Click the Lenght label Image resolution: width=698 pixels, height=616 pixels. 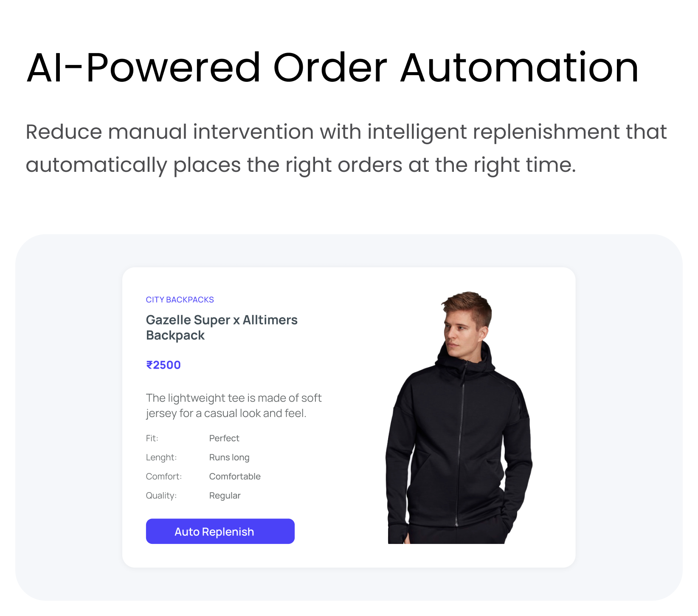pos(161,457)
